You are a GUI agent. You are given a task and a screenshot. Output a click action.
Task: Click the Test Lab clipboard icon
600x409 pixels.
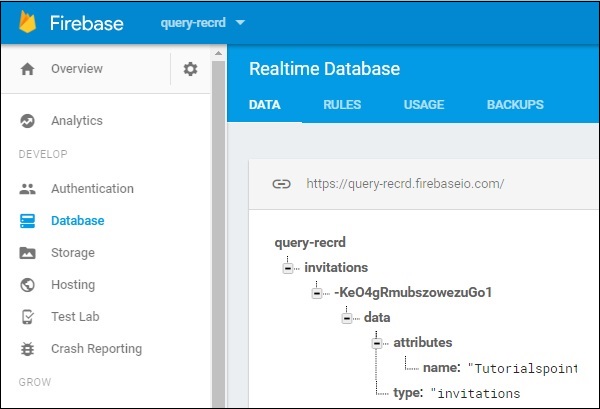(x=28, y=317)
